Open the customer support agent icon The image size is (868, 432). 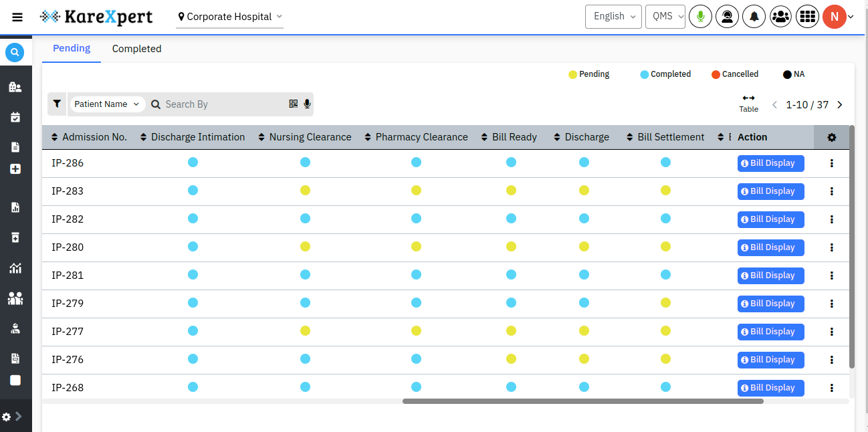pos(727,16)
